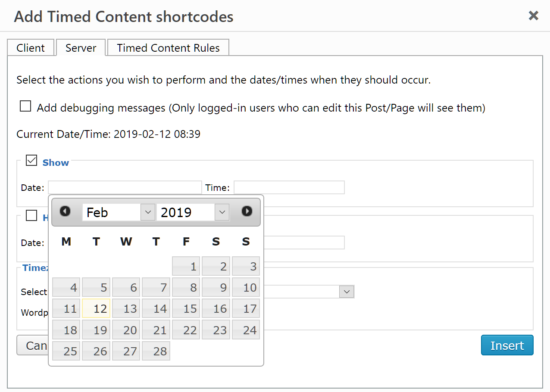
Task: Select the Server tab
Action: [x=81, y=48]
